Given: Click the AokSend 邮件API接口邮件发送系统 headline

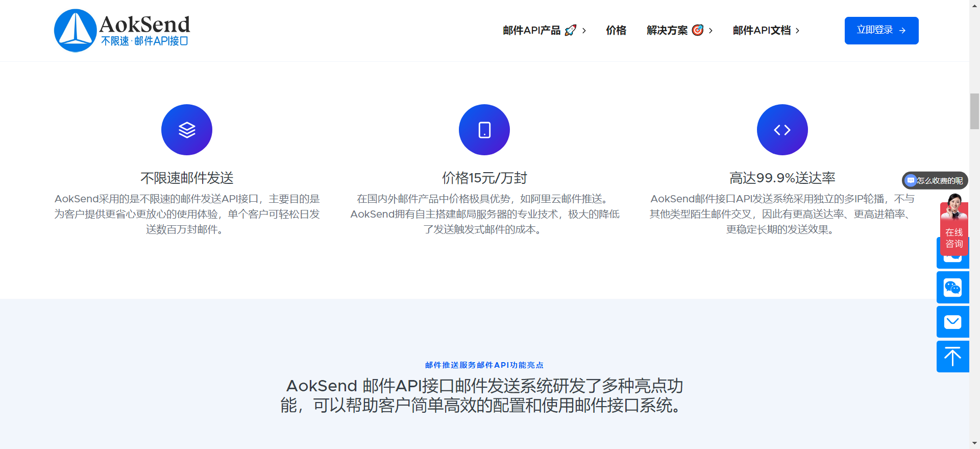Looking at the screenshot, I should tap(484, 395).
